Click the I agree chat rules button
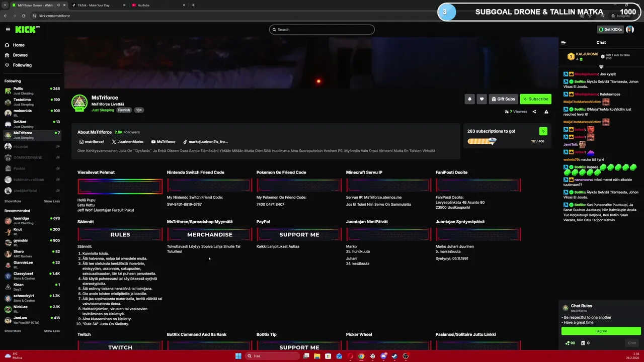The height and width of the screenshot is (362, 644). click(601, 331)
